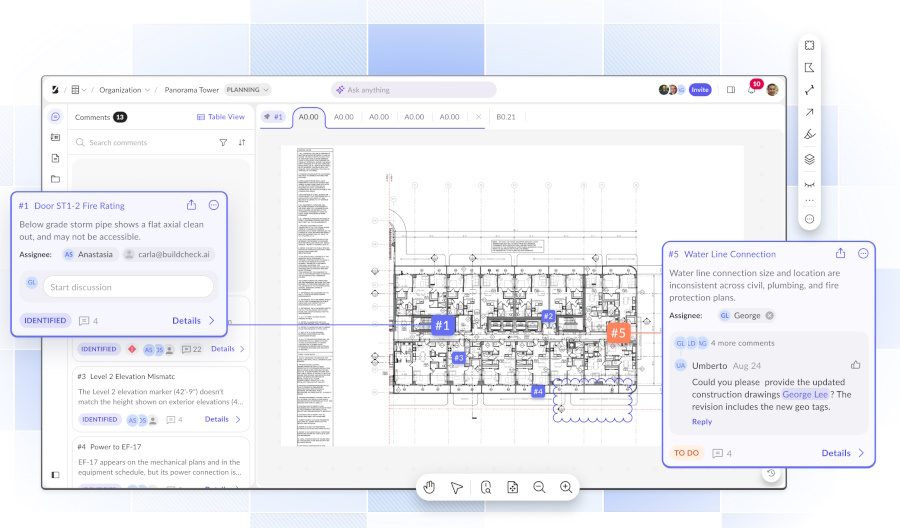
Task: Filter comments using the funnel icon
Action: (x=223, y=143)
